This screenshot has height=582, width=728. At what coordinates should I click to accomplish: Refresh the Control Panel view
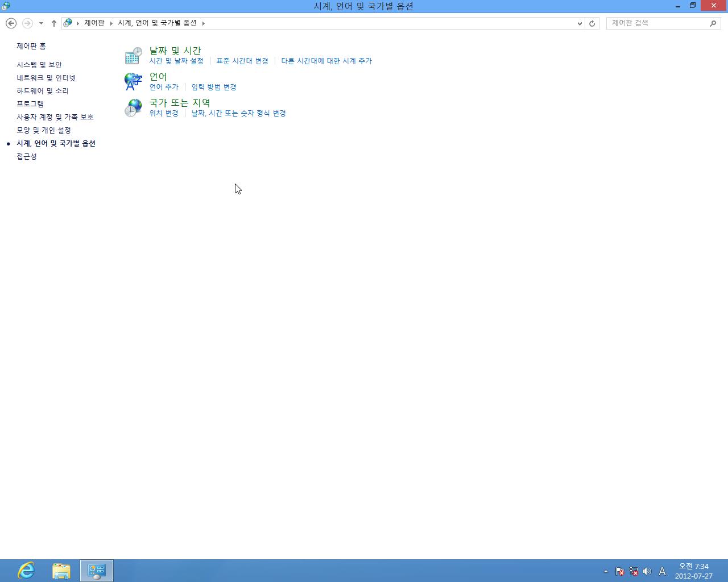tap(592, 23)
